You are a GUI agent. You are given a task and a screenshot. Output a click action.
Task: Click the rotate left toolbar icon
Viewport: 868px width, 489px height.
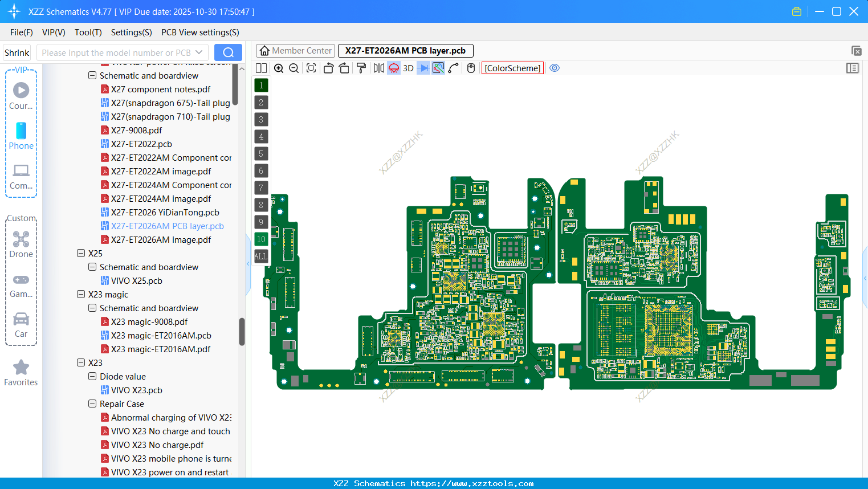328,68
